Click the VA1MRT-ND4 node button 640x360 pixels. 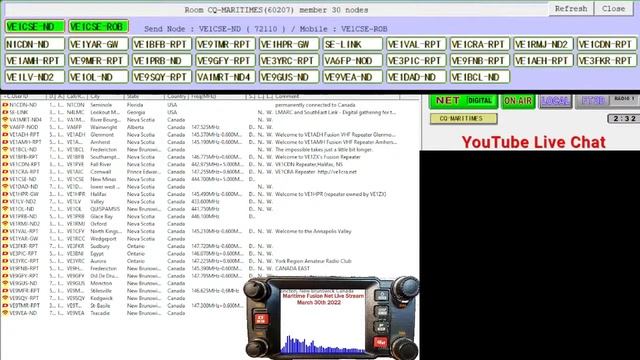pyautogui.click(x=226, y=77)
